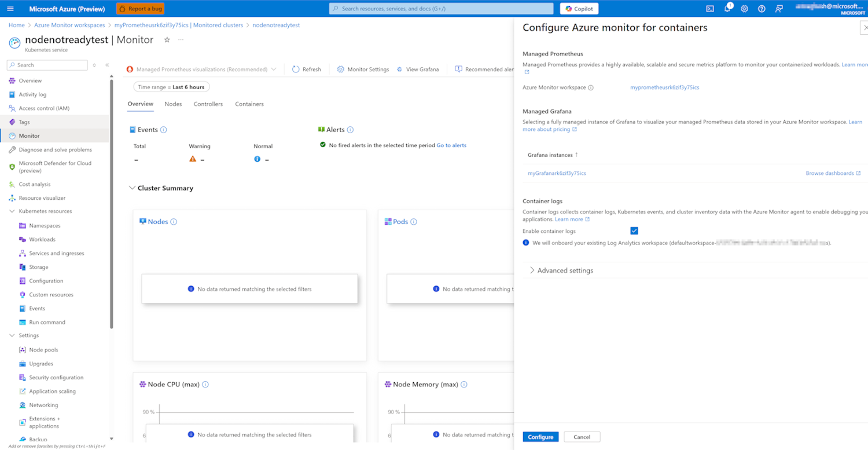Open Managed Prometheus visualizations dropdown

click(201, 69)
